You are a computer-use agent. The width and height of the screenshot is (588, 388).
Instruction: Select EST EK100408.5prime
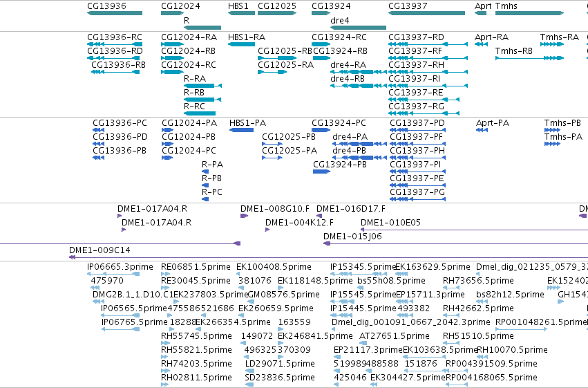point(240,274)
